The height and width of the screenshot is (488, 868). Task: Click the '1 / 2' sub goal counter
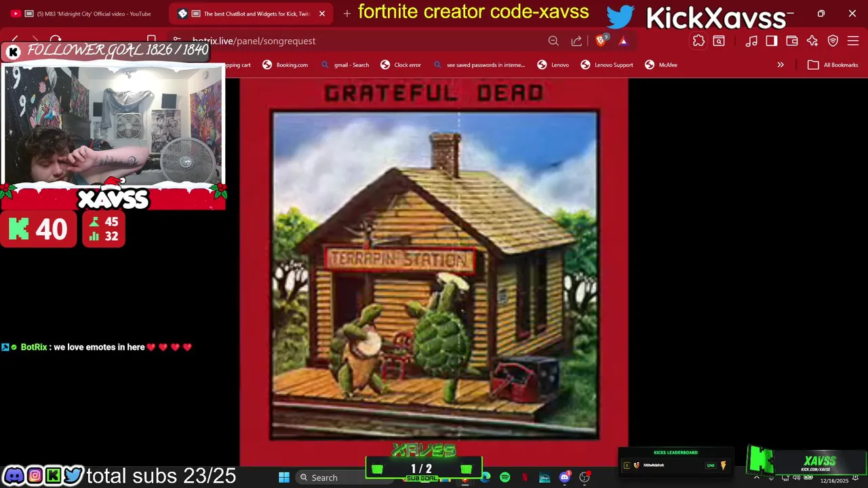pos(421,468)
